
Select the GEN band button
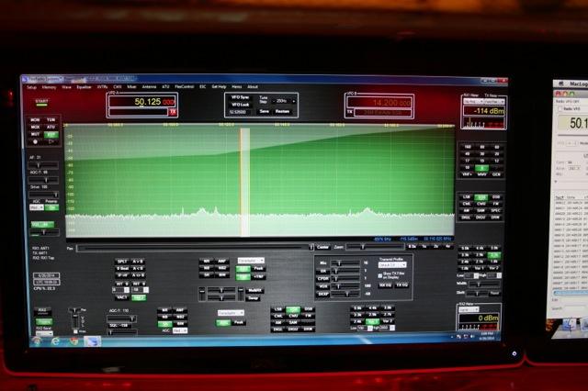click(496, 174)
